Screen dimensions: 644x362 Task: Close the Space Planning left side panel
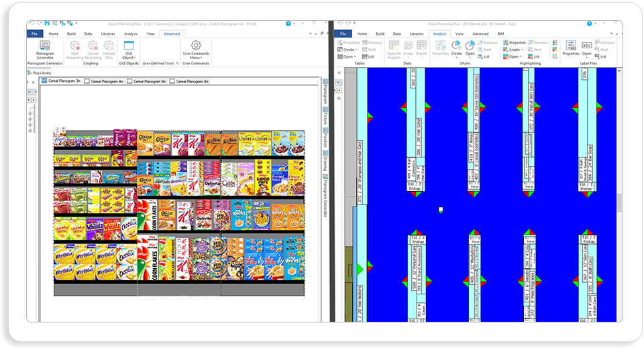[34, 82]
